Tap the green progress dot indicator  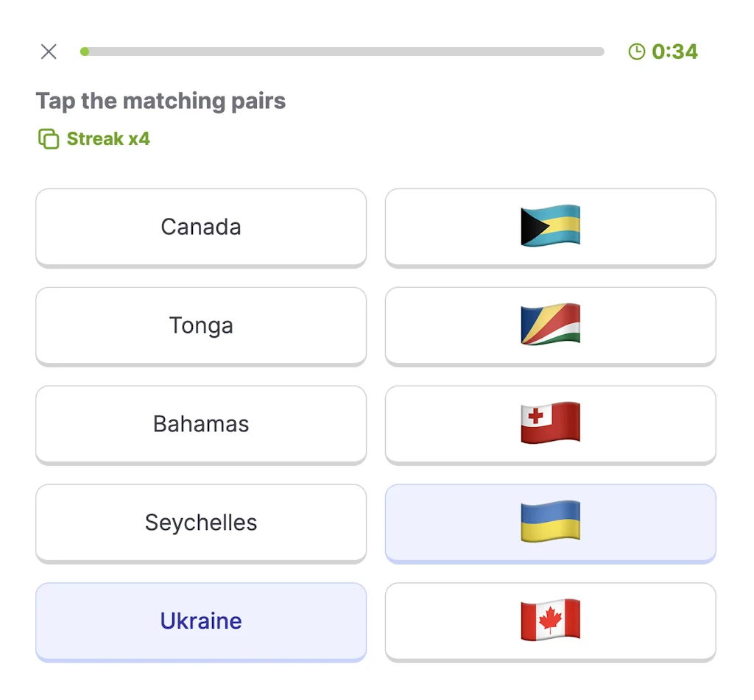point(84,52)
